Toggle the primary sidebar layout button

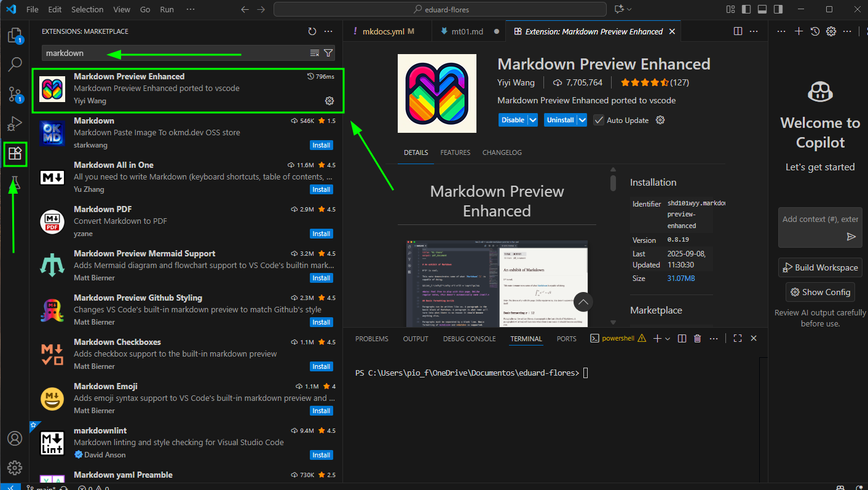(746, 9)
